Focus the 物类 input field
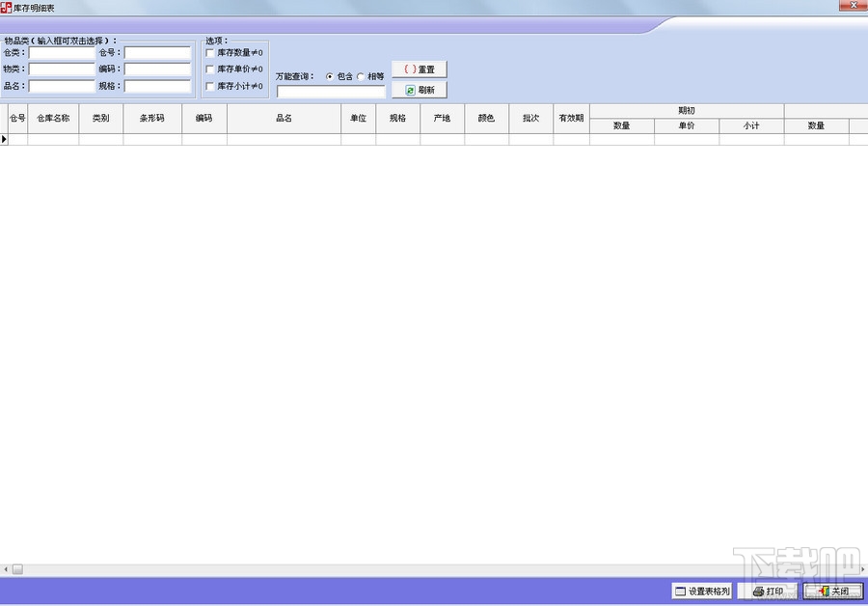 click(62, 69)
